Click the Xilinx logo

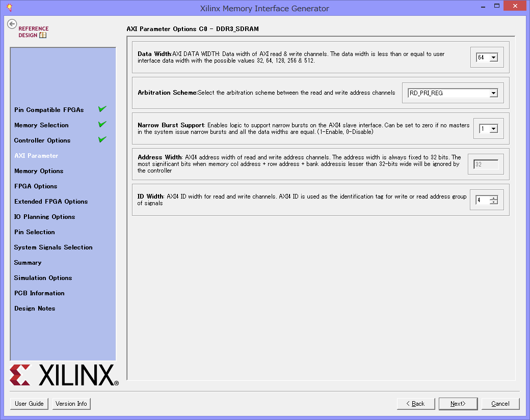(x=64, y=375)
